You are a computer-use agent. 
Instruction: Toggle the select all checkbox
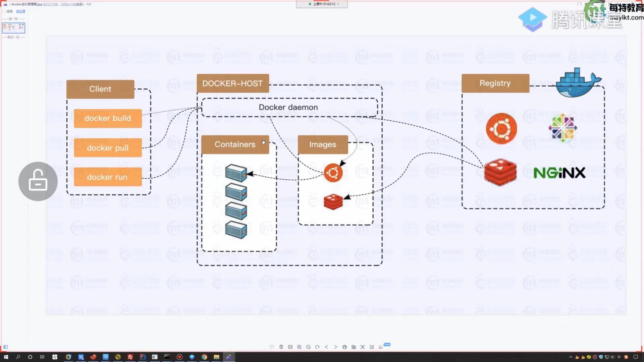(x=4, y=11)
